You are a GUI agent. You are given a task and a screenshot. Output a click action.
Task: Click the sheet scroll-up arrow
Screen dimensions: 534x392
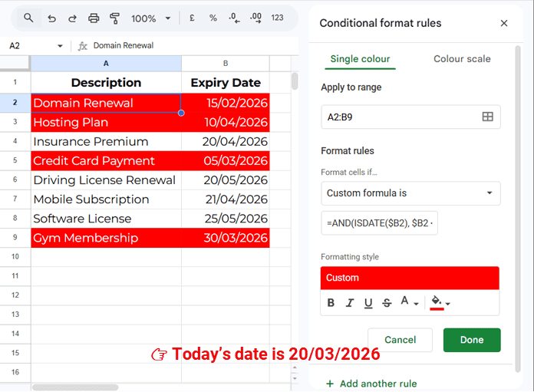point(295,367)
